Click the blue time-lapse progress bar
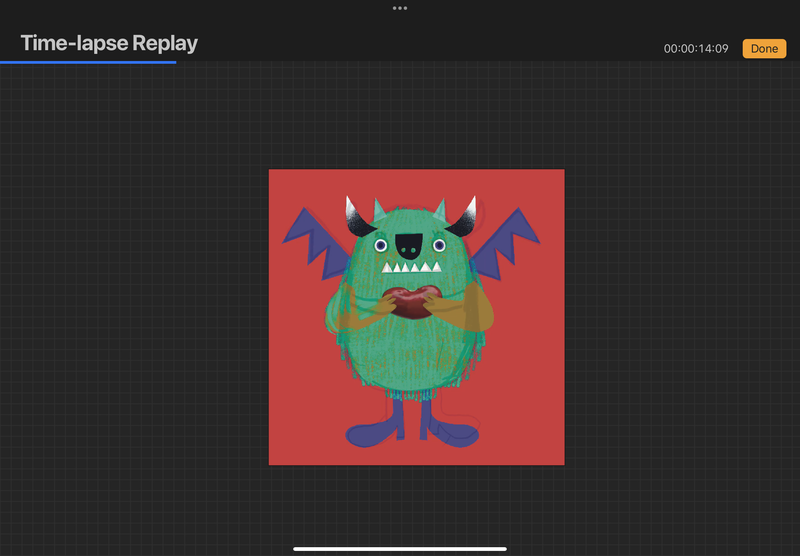 (x=88, y=62)
